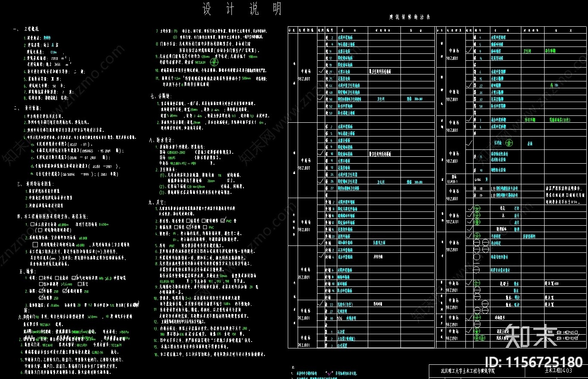Image resolution: width=588 pixels, height=379 pixels.
Task: Click the green GB50207-2002 code
Action: coord(175,152)
